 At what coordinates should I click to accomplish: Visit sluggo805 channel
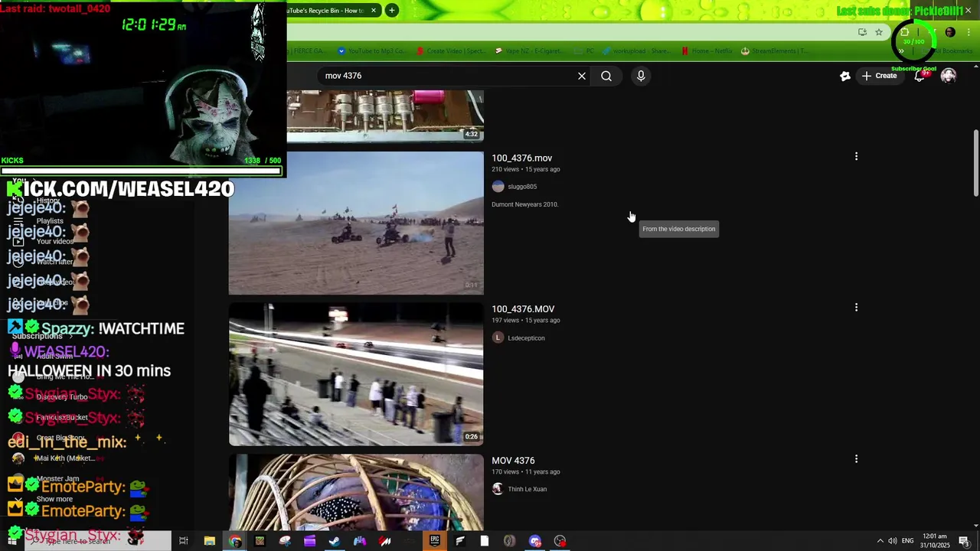click(x=522, y=187)
